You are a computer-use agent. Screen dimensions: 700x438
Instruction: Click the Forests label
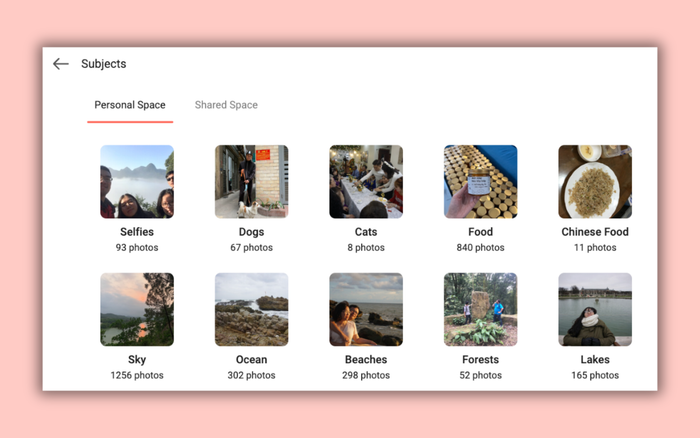tap(480, 359)
